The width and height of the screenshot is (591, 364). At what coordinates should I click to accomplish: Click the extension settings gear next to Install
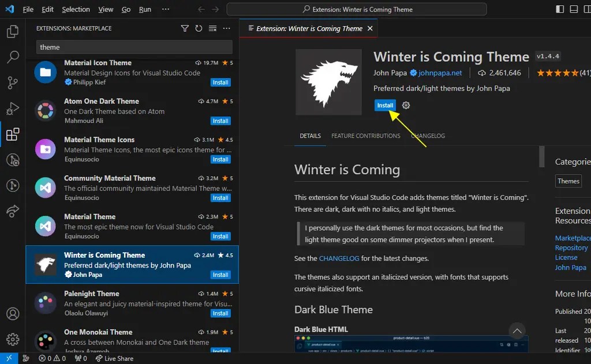[406, 105]
